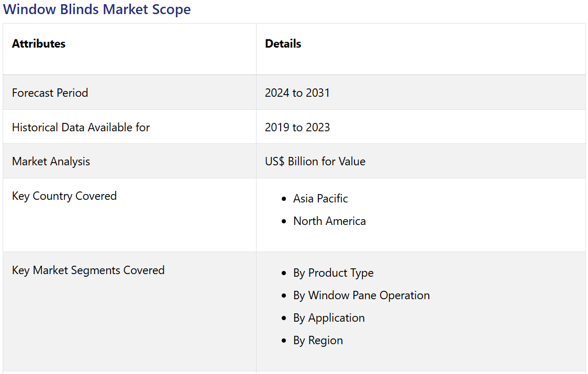Click US$ Billion for Value cell text

pyautogui.click(x=315, y=162)
